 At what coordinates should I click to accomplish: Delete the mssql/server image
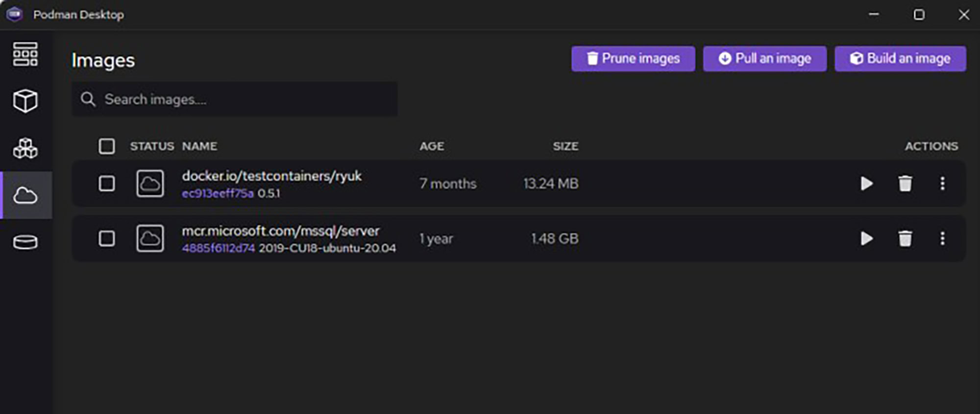(905, 238)
